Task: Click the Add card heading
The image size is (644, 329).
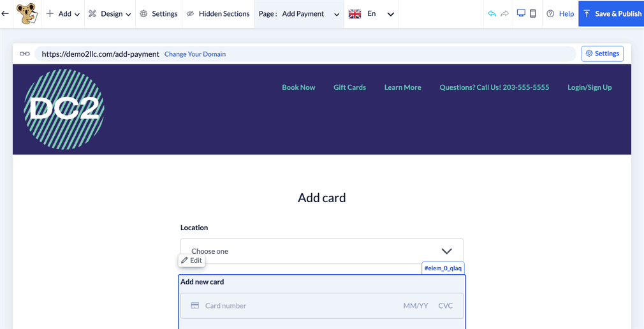Action: tap(321, 198)
